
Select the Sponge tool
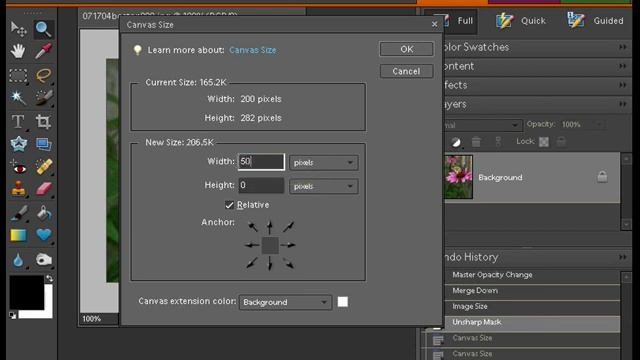click(x=43, y=260)
